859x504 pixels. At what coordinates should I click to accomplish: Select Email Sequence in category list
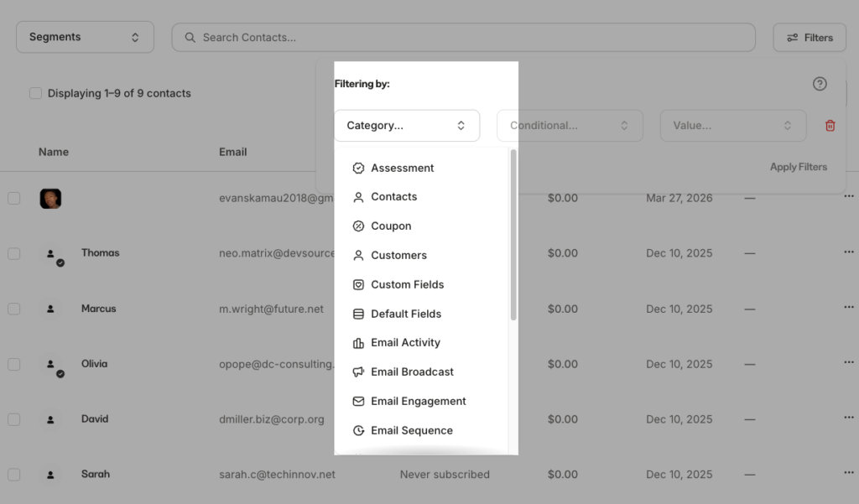tap(411, 431)
